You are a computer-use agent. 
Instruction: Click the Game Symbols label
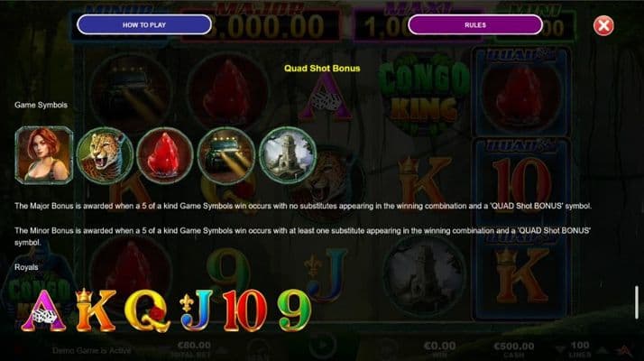(x=41, y=105)
